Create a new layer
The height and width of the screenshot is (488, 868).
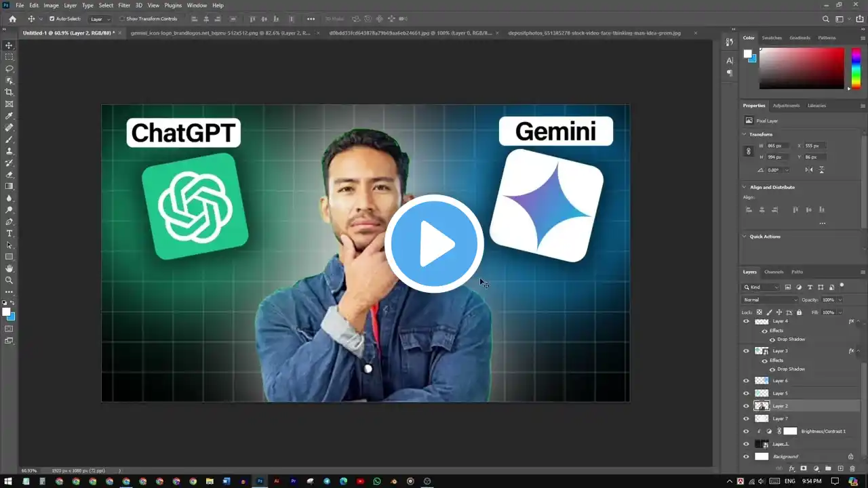840,468
